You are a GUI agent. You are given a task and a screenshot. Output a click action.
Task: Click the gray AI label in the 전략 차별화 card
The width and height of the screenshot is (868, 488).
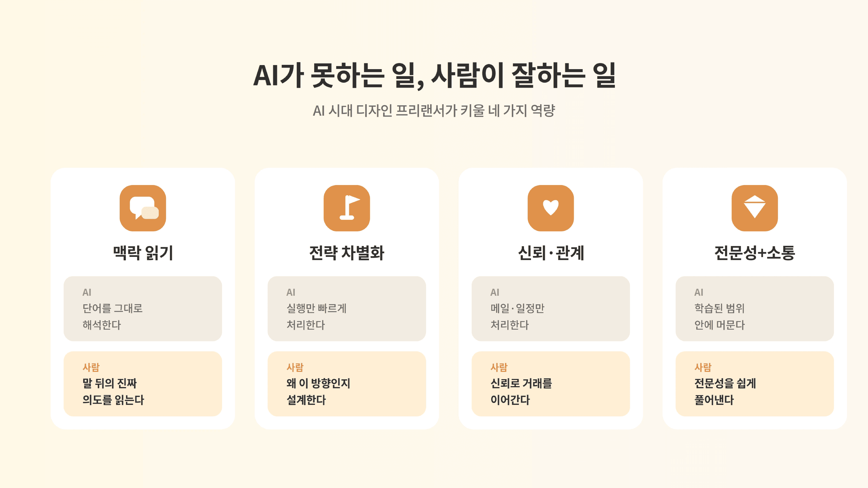coord(291,292)
